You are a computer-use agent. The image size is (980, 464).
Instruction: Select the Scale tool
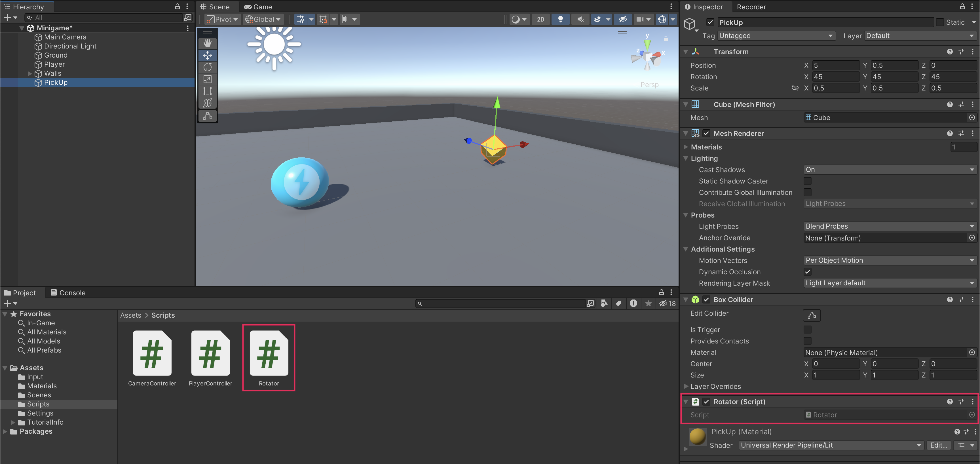207,79
